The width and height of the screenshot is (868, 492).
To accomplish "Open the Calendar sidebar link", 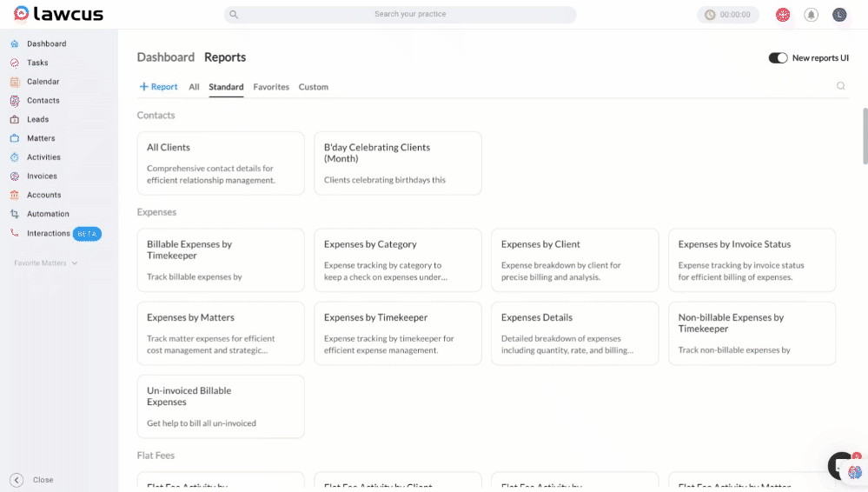I will (43, 82).
